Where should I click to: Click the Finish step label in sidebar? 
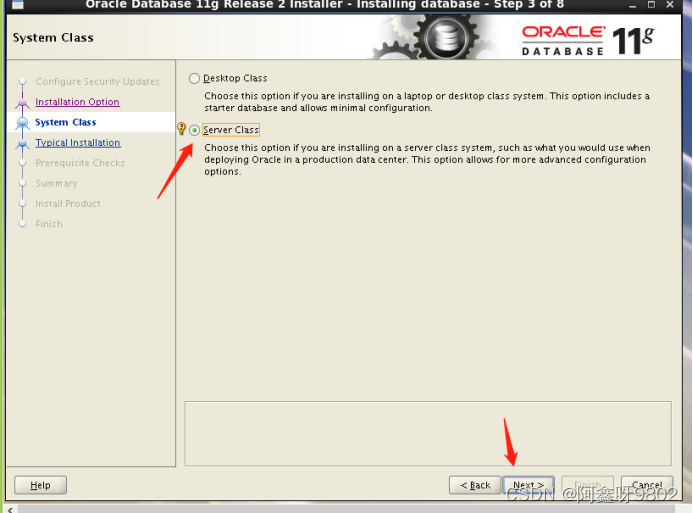[49, 224]
